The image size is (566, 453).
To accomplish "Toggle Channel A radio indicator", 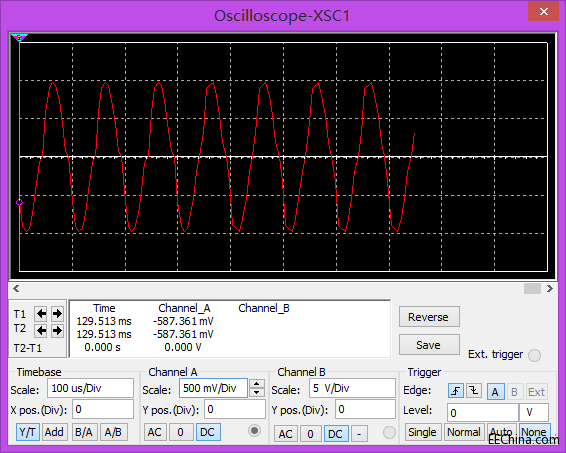I will click(x=254, y=431).
